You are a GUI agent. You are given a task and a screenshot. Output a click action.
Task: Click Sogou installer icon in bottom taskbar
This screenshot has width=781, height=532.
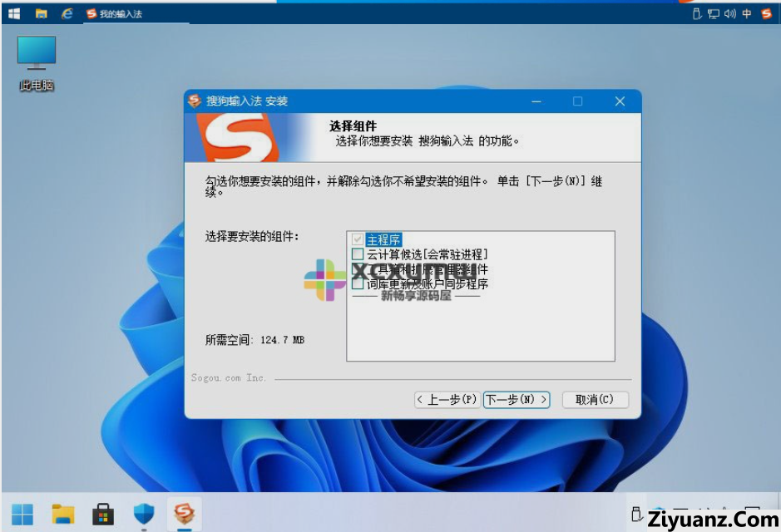pyautogui.click(x=184, y=515)
